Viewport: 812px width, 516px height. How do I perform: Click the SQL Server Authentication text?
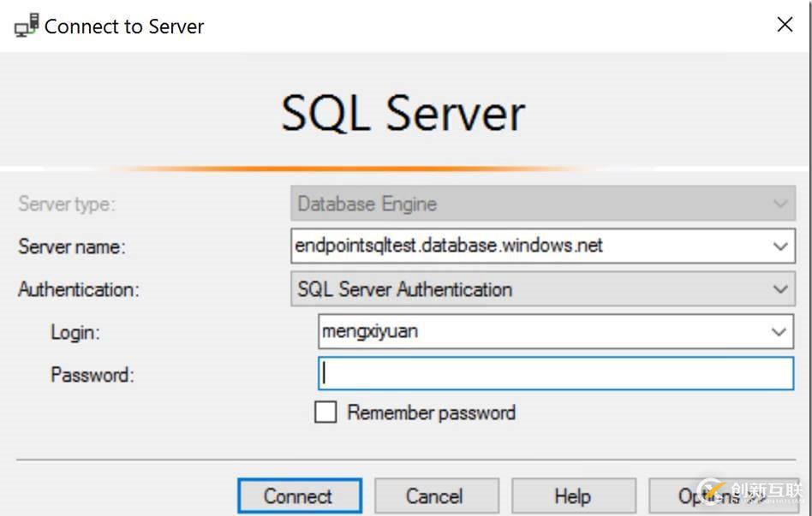point(404,288)
